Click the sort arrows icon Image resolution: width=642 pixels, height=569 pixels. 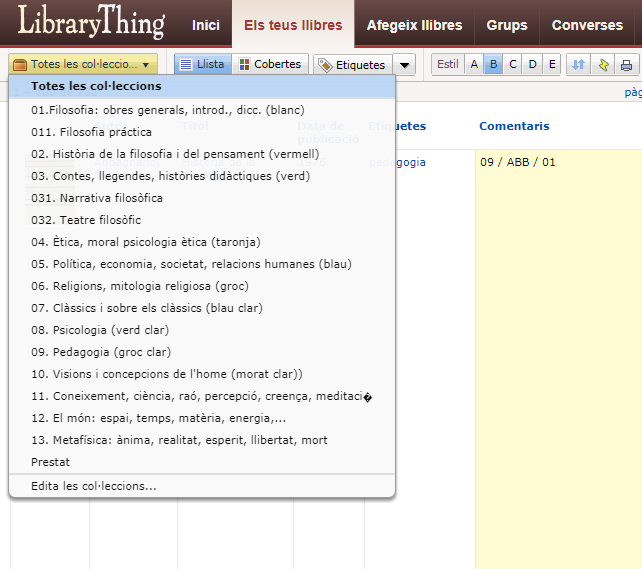click(579, 65)
